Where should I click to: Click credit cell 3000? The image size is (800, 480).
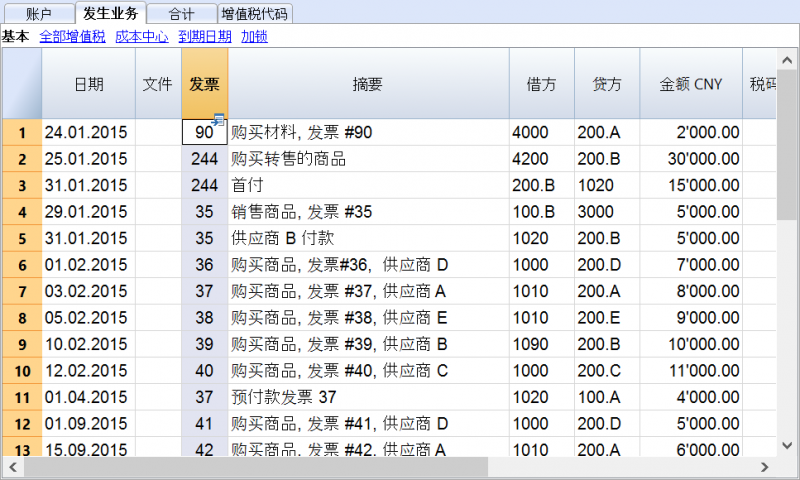tap(607, 212)
